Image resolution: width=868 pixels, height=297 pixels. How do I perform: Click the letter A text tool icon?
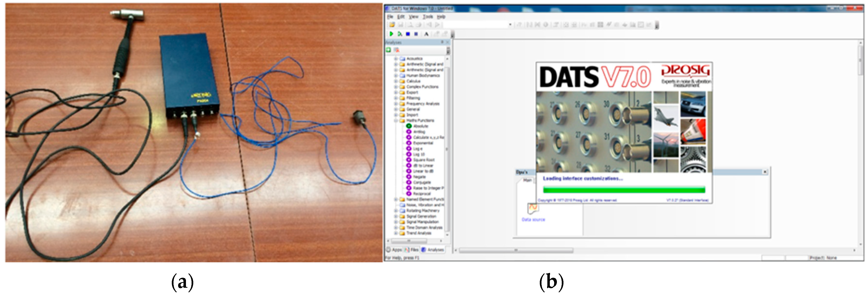pos(426,34)
